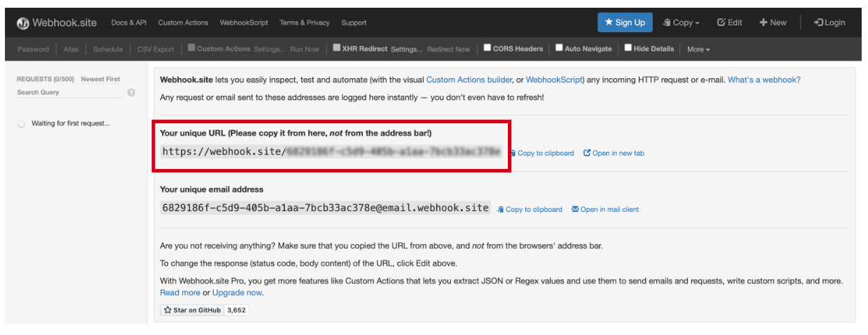Open unique URL in new tab
This screenshot has height=335, width=868.
613,153
